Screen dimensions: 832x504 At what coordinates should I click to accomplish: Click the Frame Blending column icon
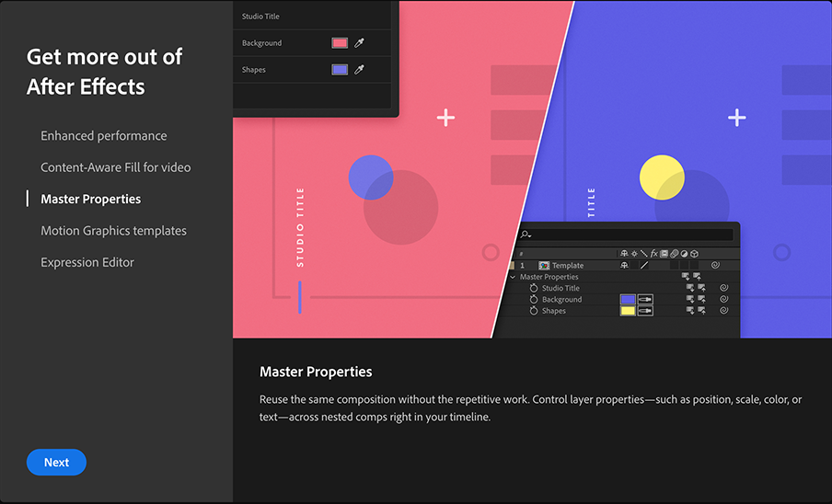(664, 254)
